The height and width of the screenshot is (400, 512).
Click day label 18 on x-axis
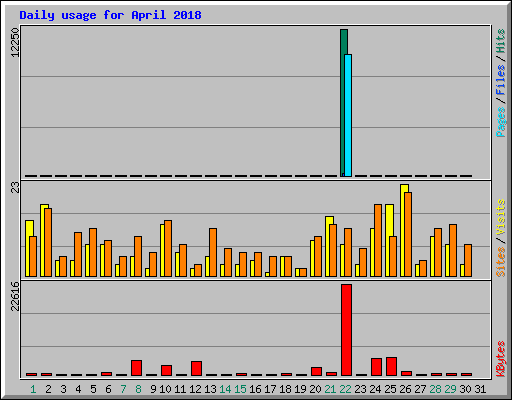(285, 389)
